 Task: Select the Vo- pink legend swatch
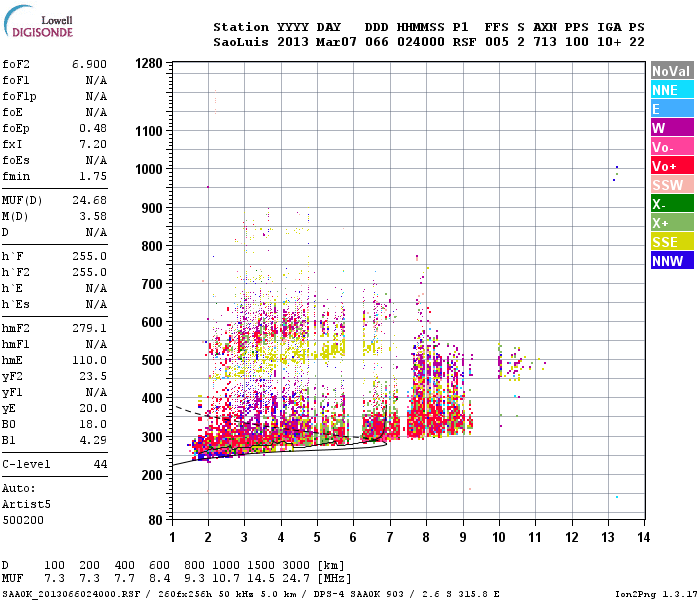(672, 146)
